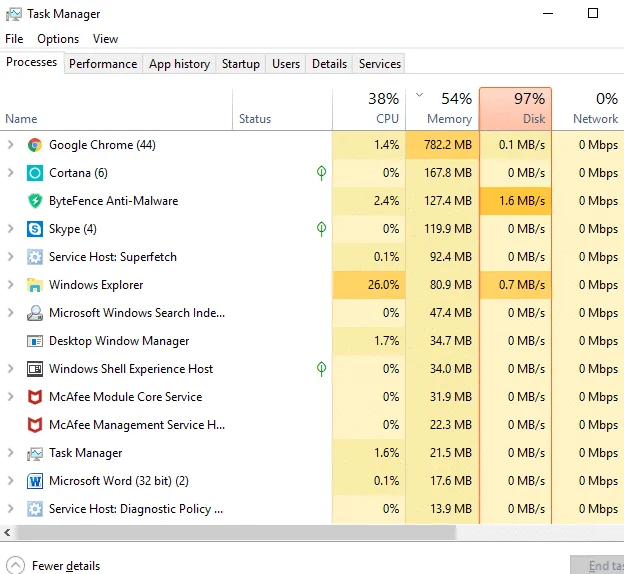Expand Microsoft Windows Search Indexer row

(x=11, y=313)
